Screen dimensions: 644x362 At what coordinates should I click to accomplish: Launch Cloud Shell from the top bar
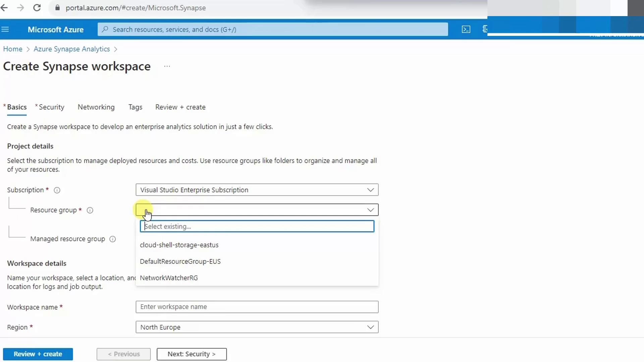pos(466,29)
